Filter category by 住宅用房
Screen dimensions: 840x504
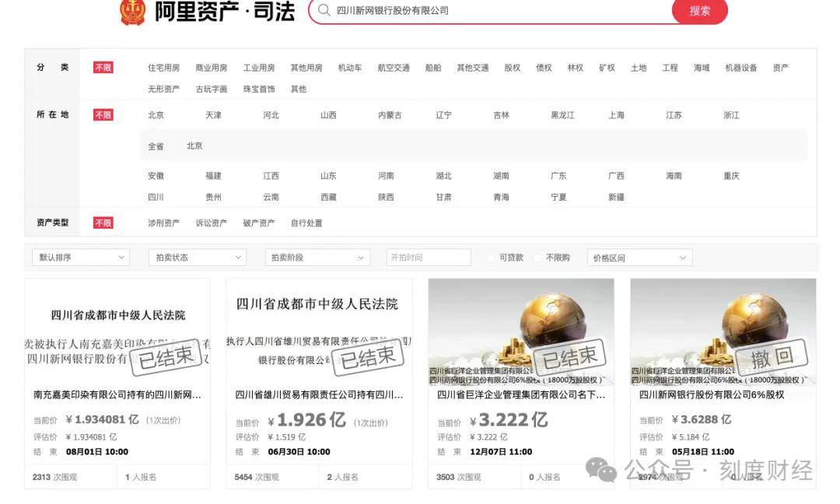point(164,68)
